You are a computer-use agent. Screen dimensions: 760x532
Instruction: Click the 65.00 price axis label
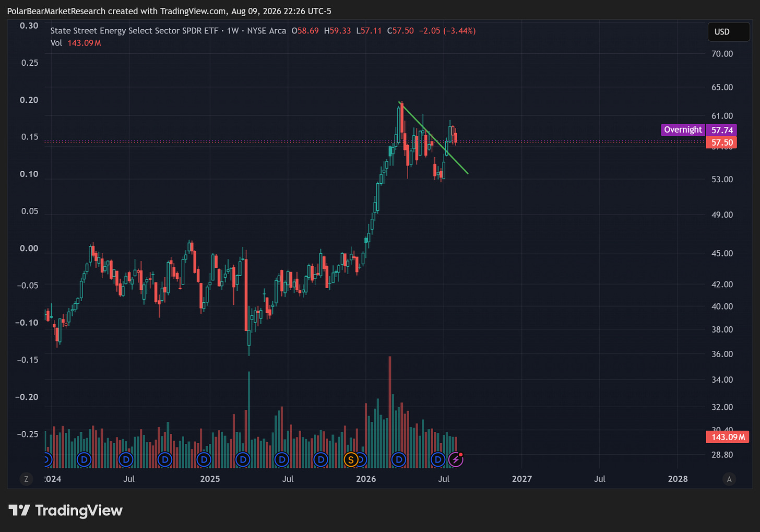(x=722, y=87)
